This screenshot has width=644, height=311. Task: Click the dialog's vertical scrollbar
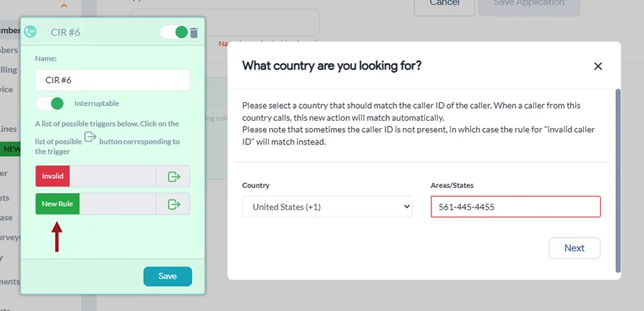618,181
